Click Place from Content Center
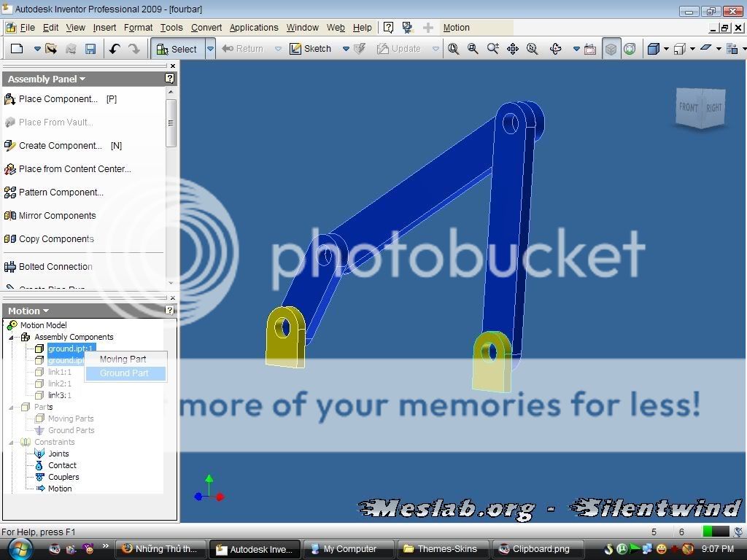 pyautogui.click(x=67, y=169)
